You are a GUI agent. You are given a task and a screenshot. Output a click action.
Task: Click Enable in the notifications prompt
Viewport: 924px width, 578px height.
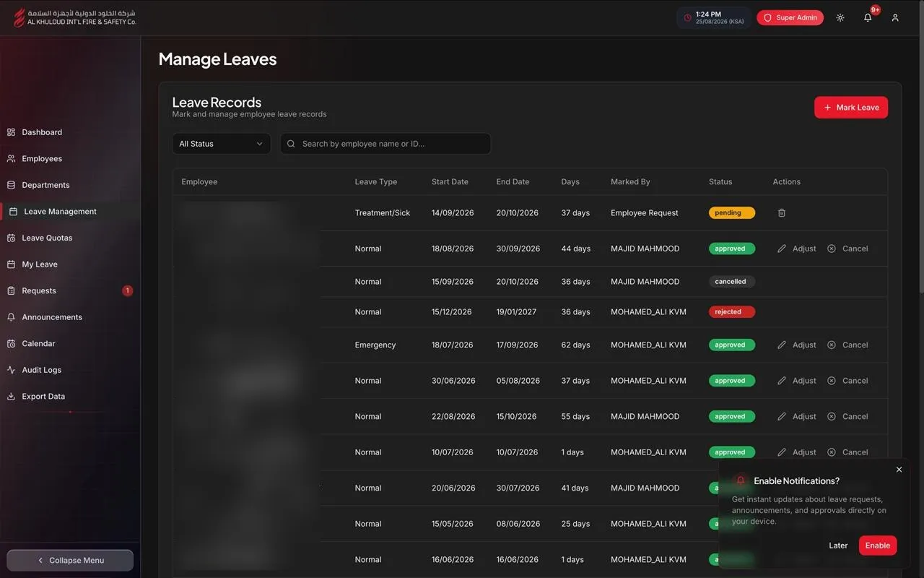pyautogui.click(x=878, y=545)
